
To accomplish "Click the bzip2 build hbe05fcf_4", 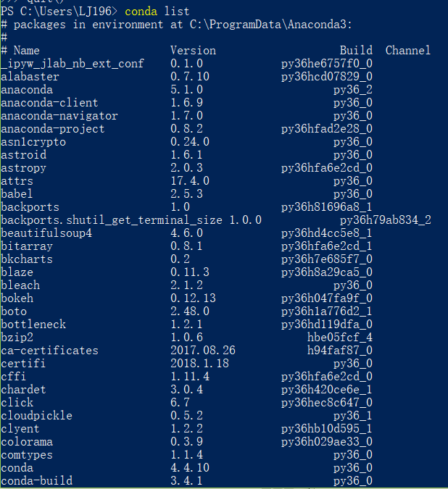I will coord(340,338).
